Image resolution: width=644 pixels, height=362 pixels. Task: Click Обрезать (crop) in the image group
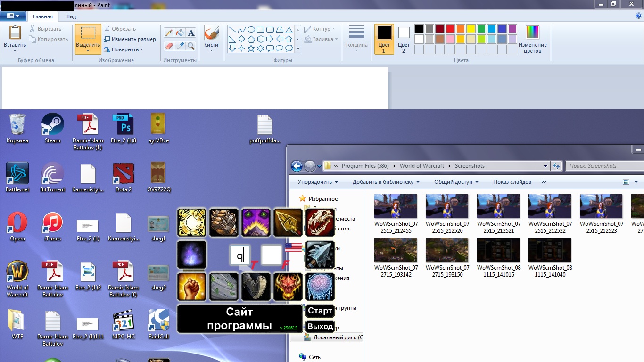pos(120,29)
